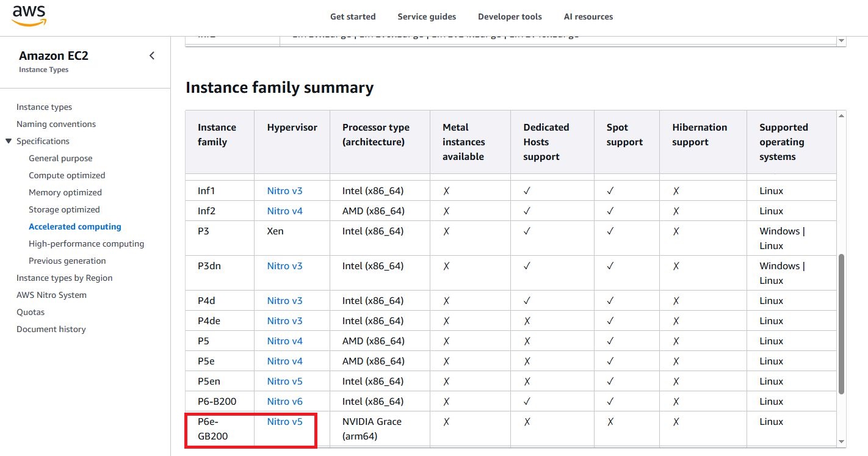This screenshot has width=868, height=456.
Task: Open Nitro v5 link in P5en row
Action: tap(284, 382)
